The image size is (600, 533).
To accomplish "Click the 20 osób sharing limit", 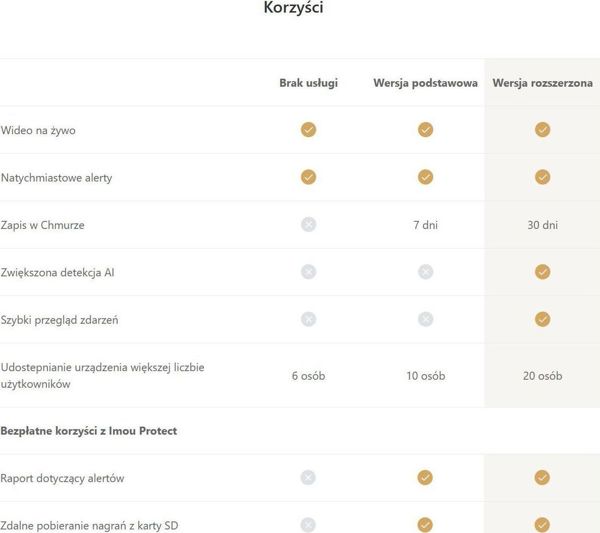I will (543, 376).
